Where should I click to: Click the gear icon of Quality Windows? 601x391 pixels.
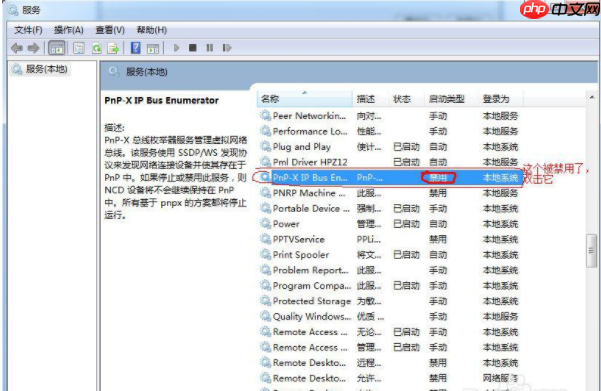(x=265, y=316)
